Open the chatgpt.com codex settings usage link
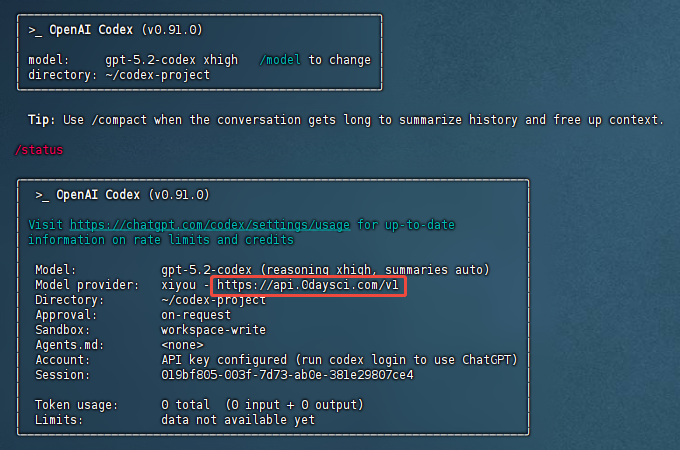Viewport: 680px width, 450px height. click(210, 225)
